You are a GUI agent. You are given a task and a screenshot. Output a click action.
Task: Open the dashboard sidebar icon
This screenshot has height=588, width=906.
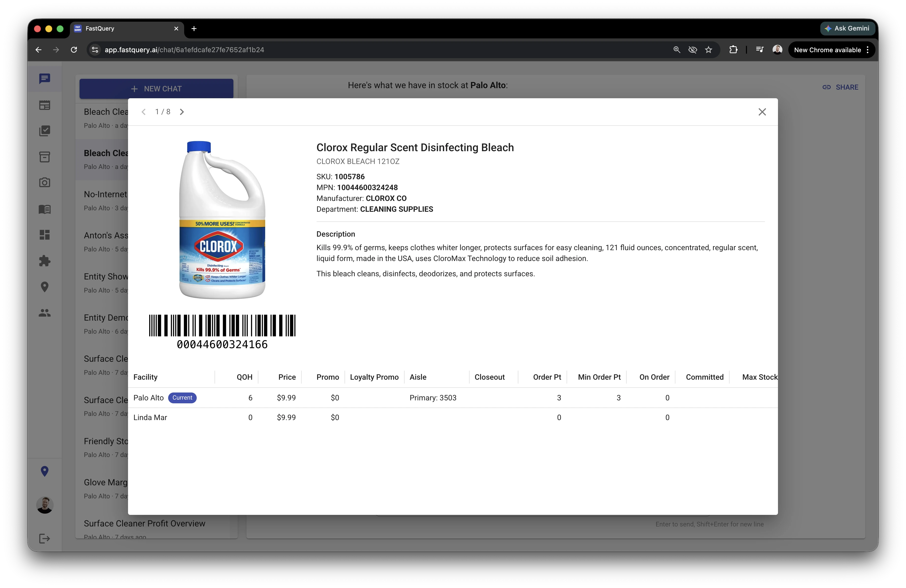point(45,235)
